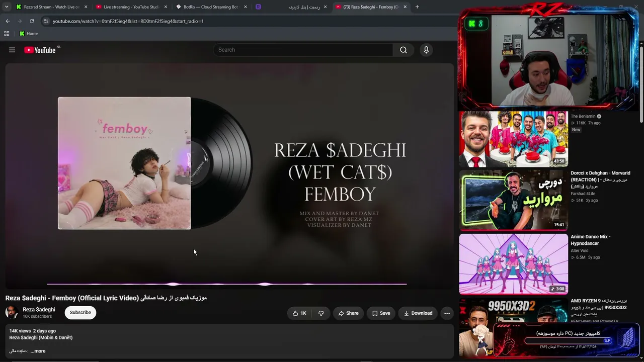The width and height of the screenshot is (644, 362).
Task: Close the YouTube Studio live streaming tab
Action: click(166, 7)
